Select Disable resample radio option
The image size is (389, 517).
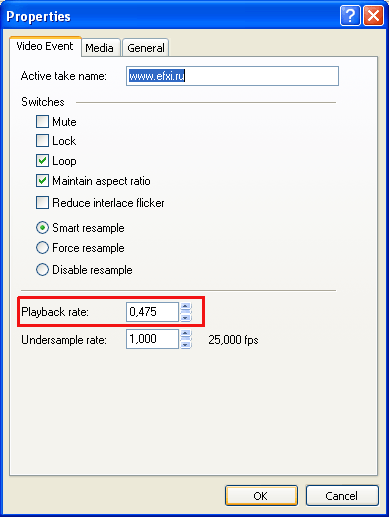point(42,270)
